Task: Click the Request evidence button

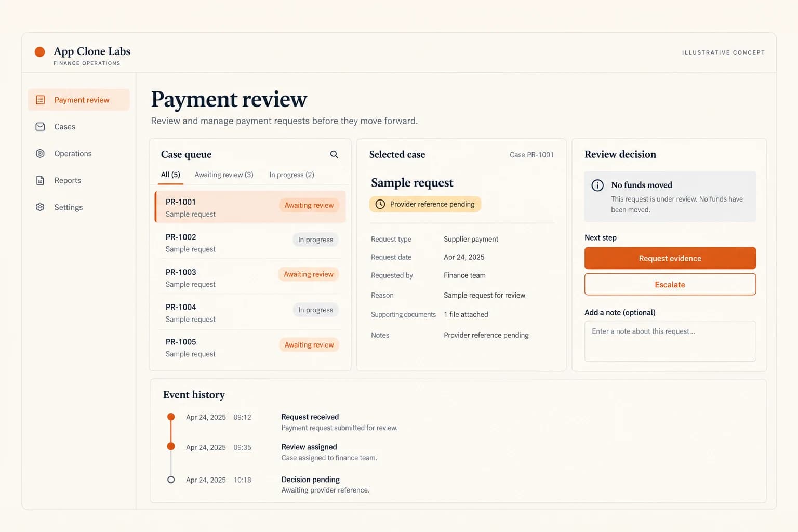Action: 670,258
